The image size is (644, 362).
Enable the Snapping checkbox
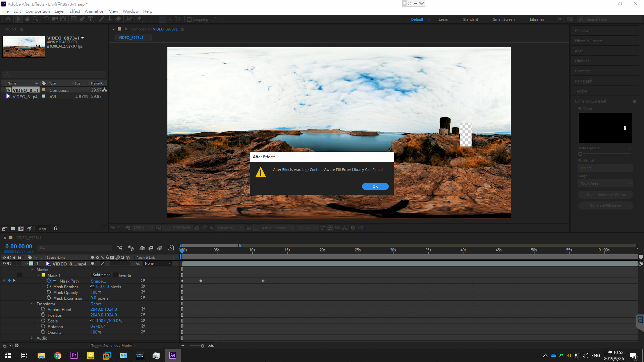pyautogui.click(x=189, y=19)
